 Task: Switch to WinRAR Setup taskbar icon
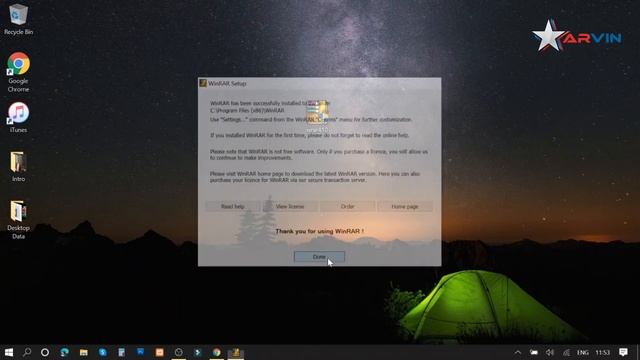(236, 352)
